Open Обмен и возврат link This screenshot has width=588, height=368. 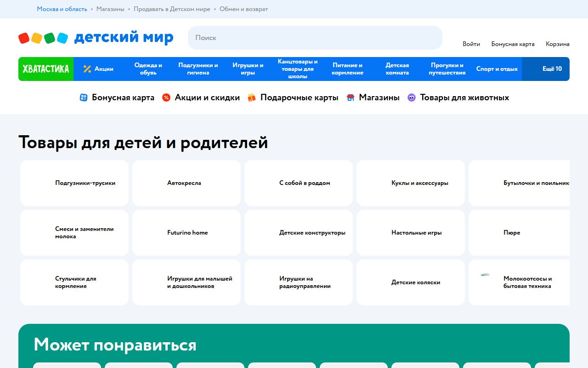tap(243, 9)
